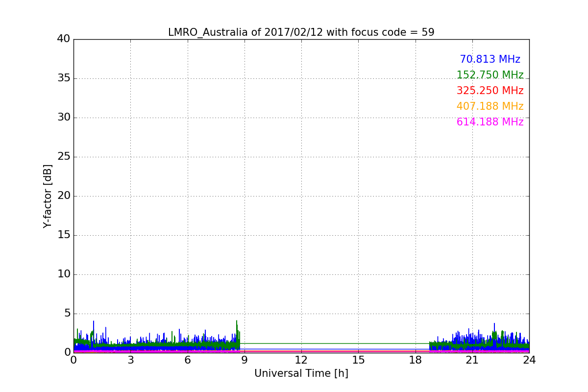Click y-axis tick value 15
Image resolution: width=588 pixels, height=392 pixels.
64,235
